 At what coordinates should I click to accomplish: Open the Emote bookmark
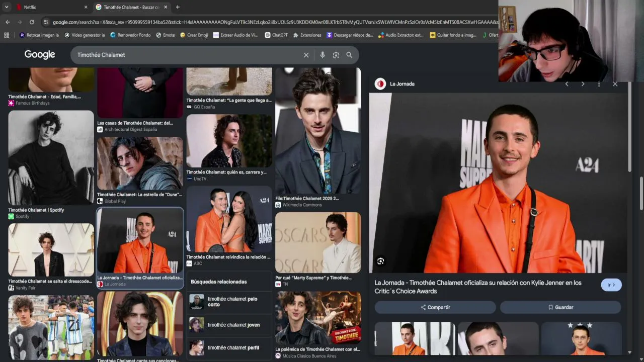click(166, 35)
